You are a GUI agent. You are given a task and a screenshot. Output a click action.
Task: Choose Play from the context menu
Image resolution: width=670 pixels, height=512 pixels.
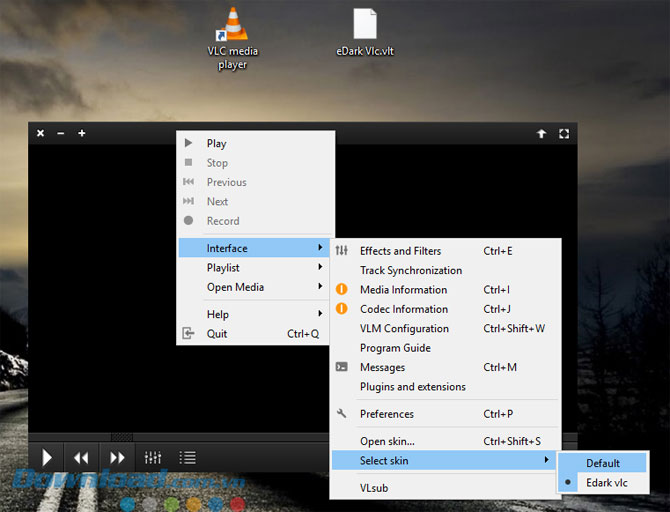click(x=256, y=143)
